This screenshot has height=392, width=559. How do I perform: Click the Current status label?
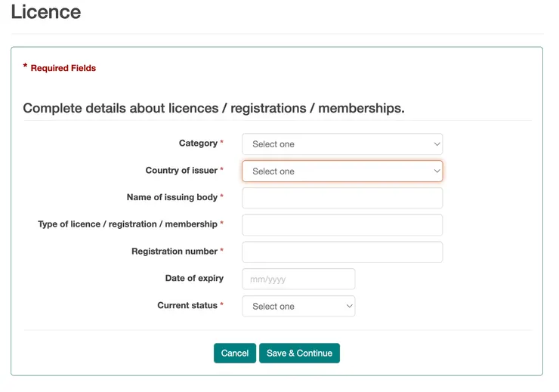(187, 305)
